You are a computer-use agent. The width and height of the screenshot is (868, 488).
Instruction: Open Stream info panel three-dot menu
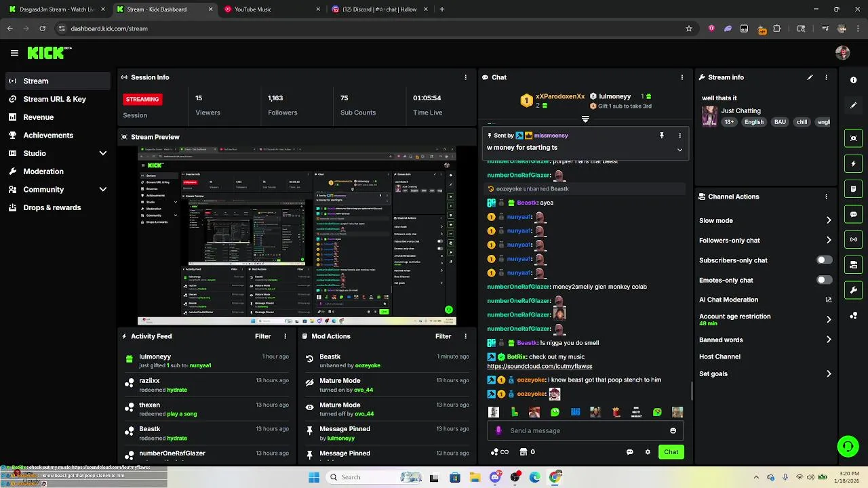pyautogui.click(x=826, y=77)
